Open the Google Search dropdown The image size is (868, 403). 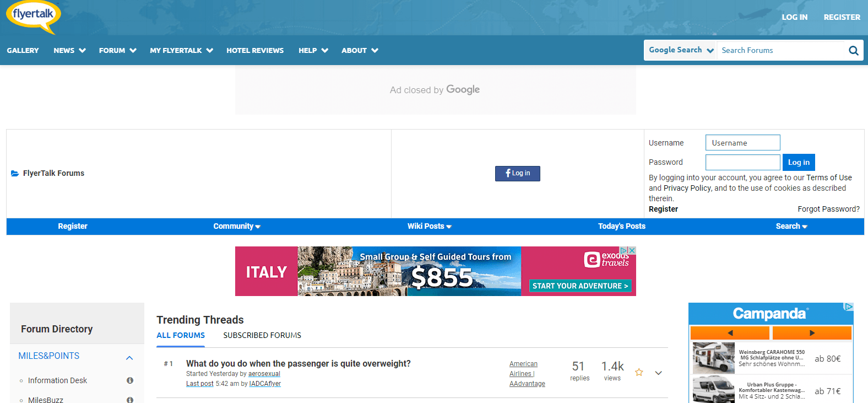pyautogui.click(x=681, y=50)
